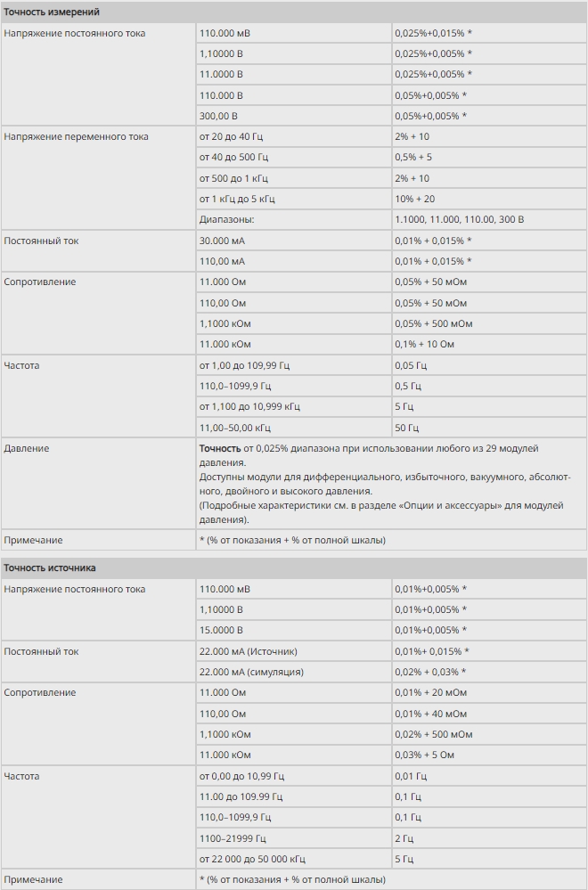Click the 'от 20 до 40 Гц' cell
This screenshot has width=588, height=890.
(x=232, y=136)
